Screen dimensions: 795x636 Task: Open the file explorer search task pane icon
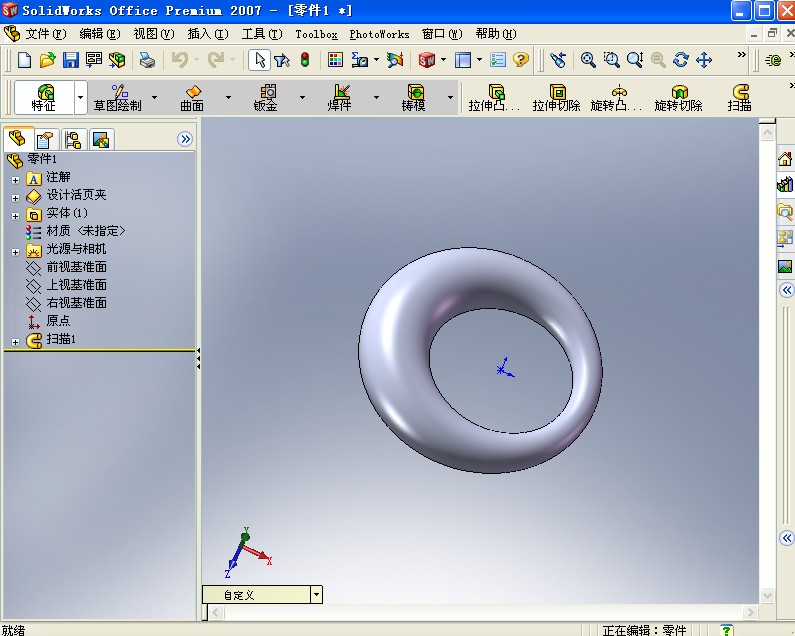[785, 211]
